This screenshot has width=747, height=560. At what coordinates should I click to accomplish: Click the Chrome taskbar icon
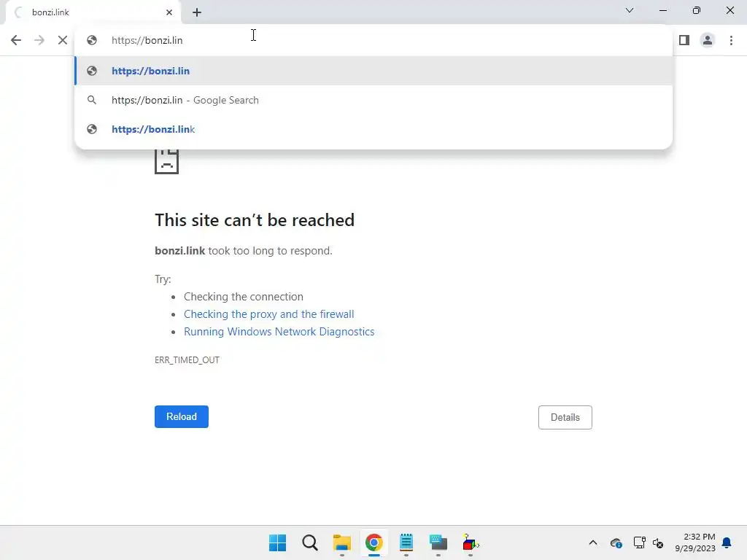coord(374,542)
